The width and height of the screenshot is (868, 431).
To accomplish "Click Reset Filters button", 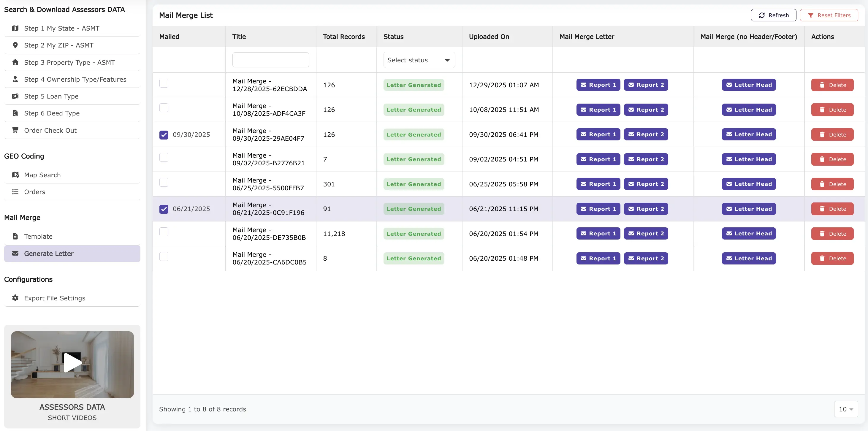I will pyautogui.click(x=829, y=15).
